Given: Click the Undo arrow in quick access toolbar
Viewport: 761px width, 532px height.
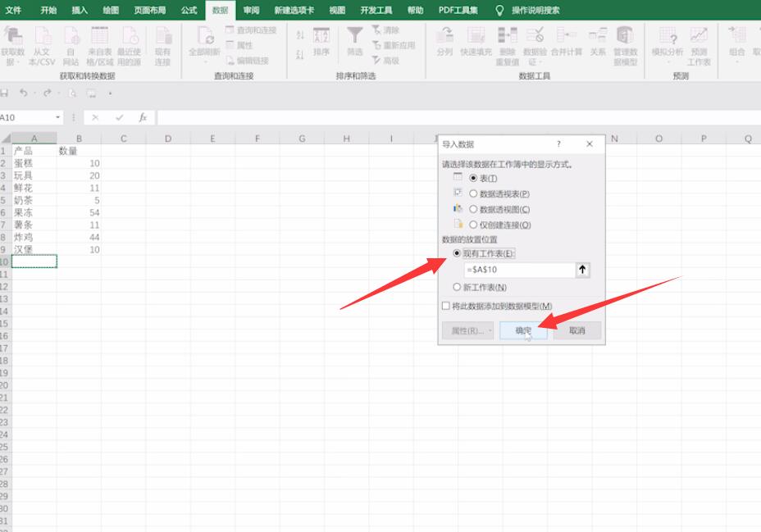Looking at the screenshot, I should (x=23, y=93).
